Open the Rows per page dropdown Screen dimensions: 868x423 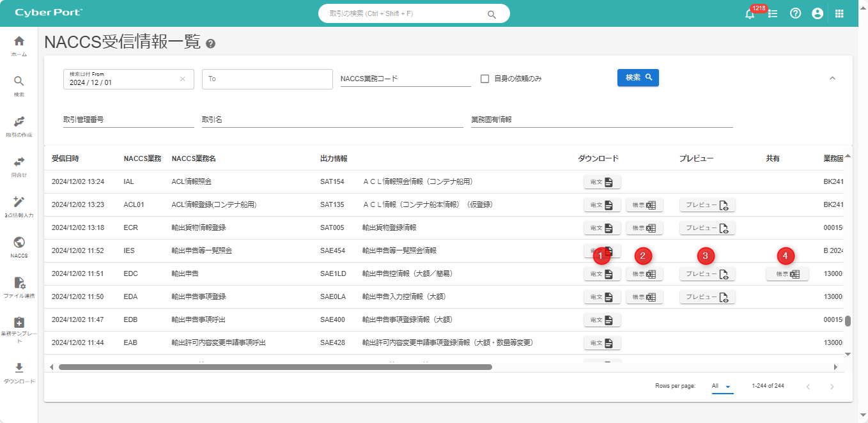tap(722, 386)
